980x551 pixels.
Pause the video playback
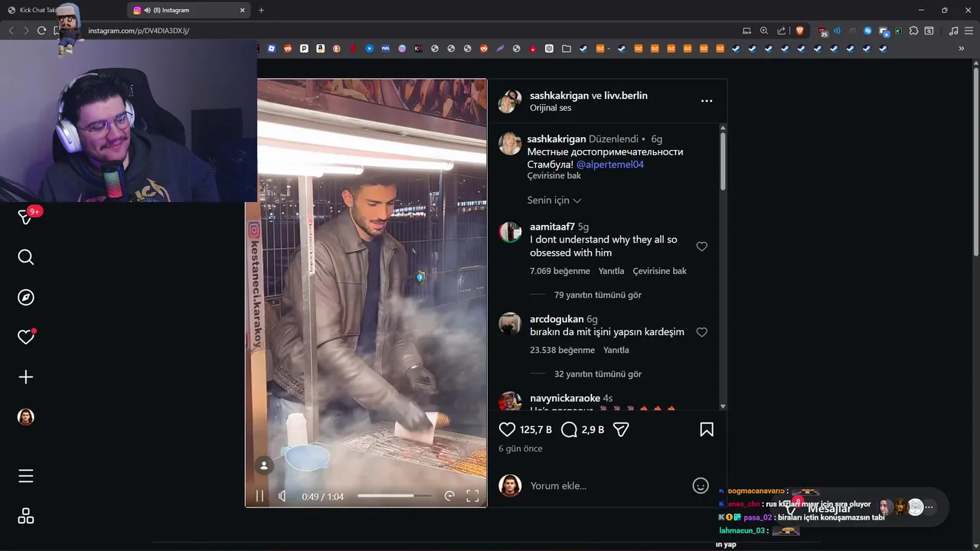click(260, 496)
